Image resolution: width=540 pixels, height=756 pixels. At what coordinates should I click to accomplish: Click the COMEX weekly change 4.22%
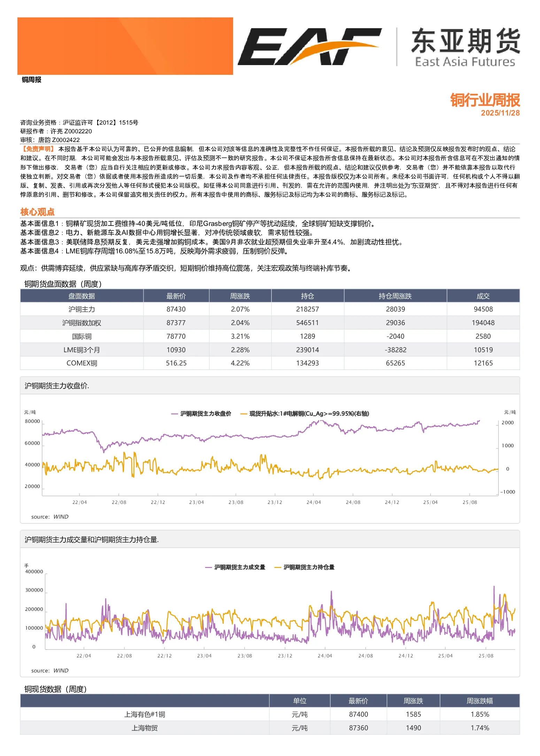tap(240, 363)
